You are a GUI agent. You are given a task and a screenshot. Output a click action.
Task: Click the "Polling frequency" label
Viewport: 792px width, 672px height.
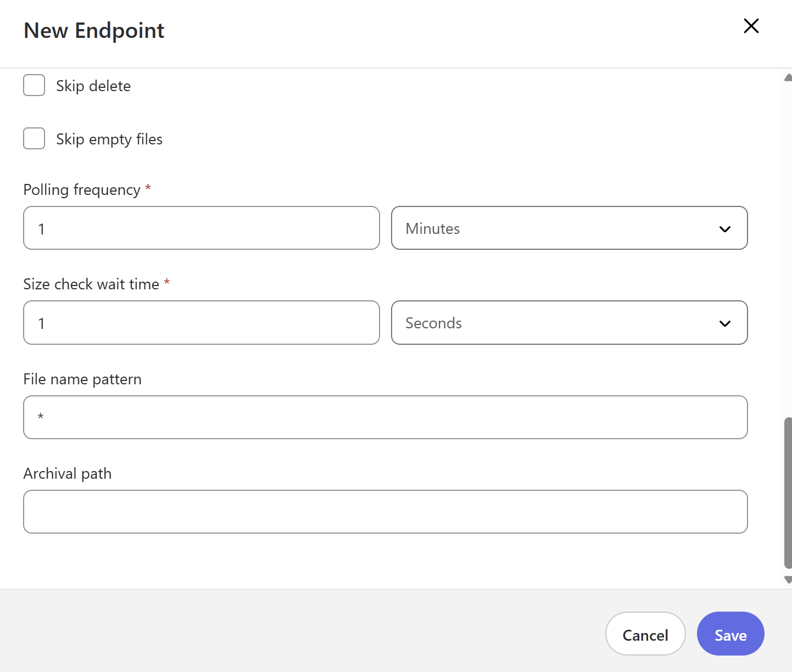[82, 190]
